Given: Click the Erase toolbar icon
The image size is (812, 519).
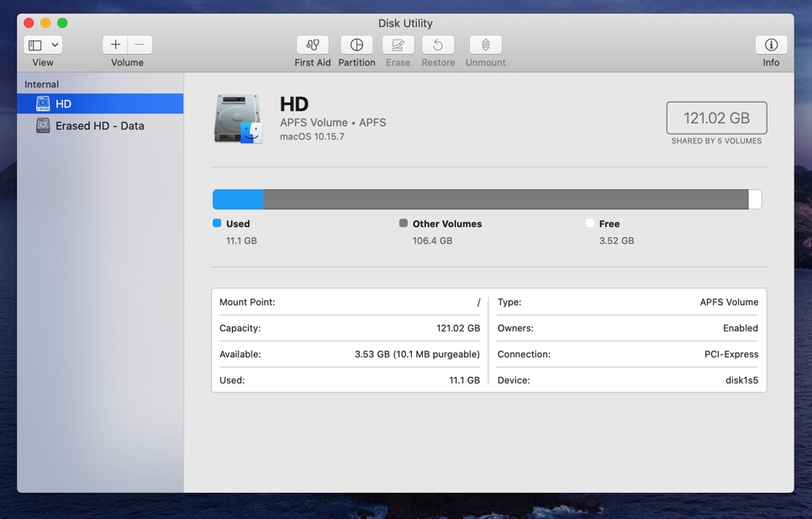Looking at the screenshot, I should click(x=398, y=45).
